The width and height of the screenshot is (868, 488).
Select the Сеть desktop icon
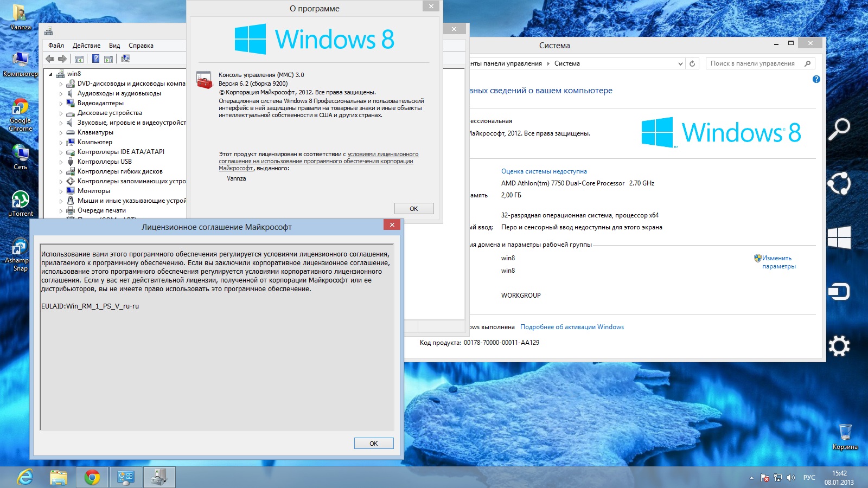click(20, 157)
